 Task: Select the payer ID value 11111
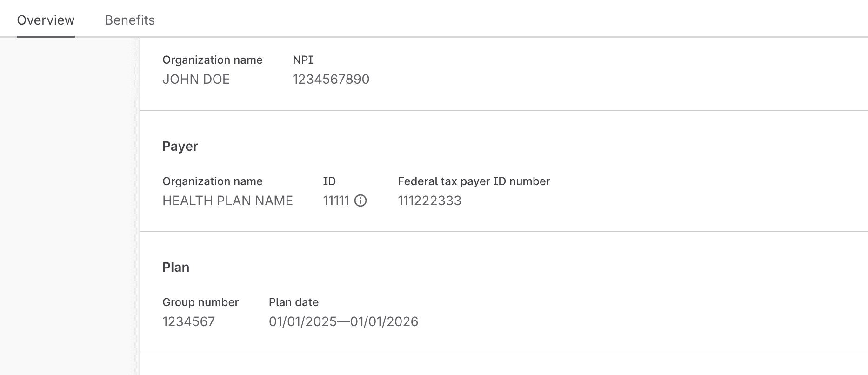(337, 201)
